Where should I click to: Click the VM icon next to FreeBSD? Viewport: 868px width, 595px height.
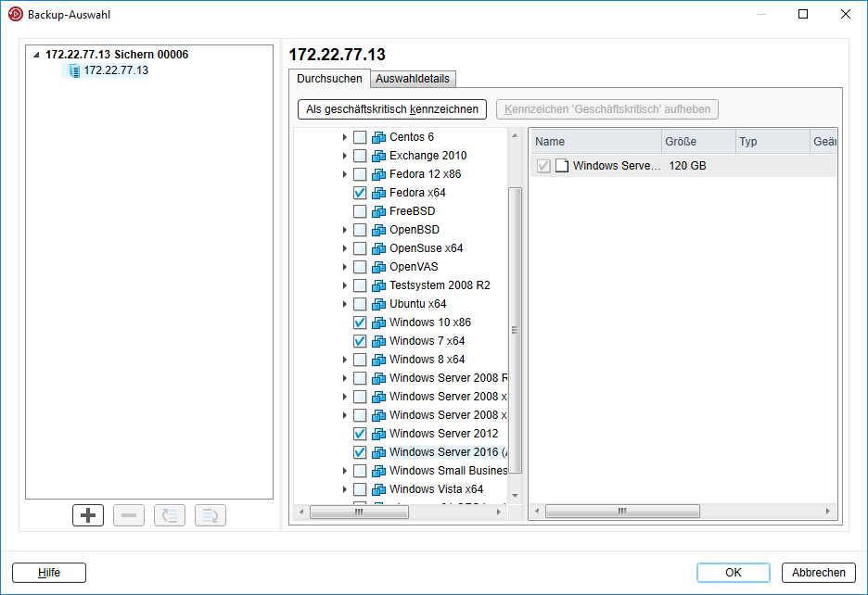pyautogui.click(x=378, y=211)
